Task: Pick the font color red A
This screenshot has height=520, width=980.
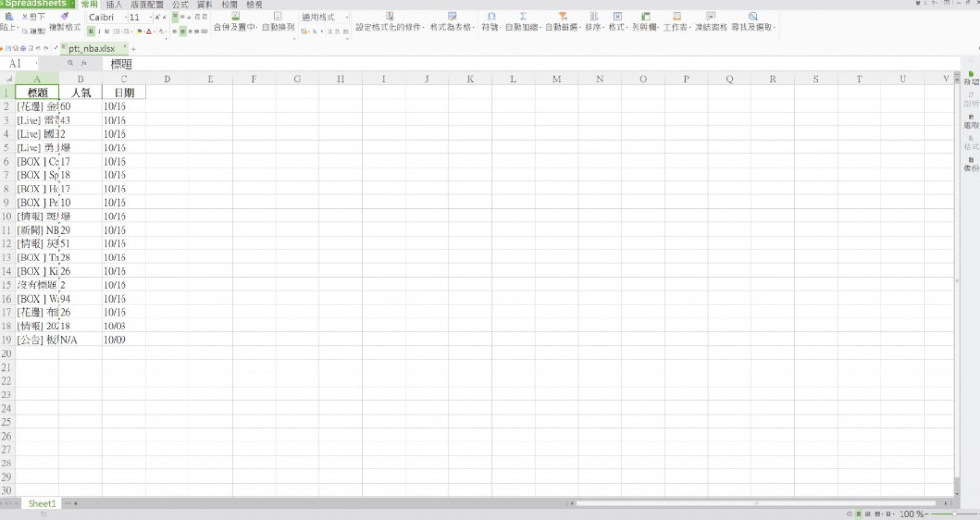Action: tap(148, 31)
